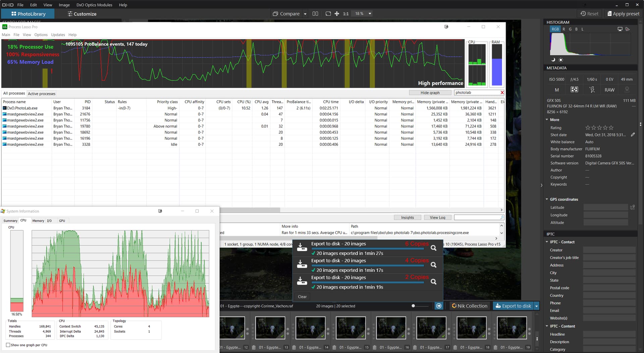Open Export to disk dropdown arrow
The image size is (644, 353).
click(536, 306)
